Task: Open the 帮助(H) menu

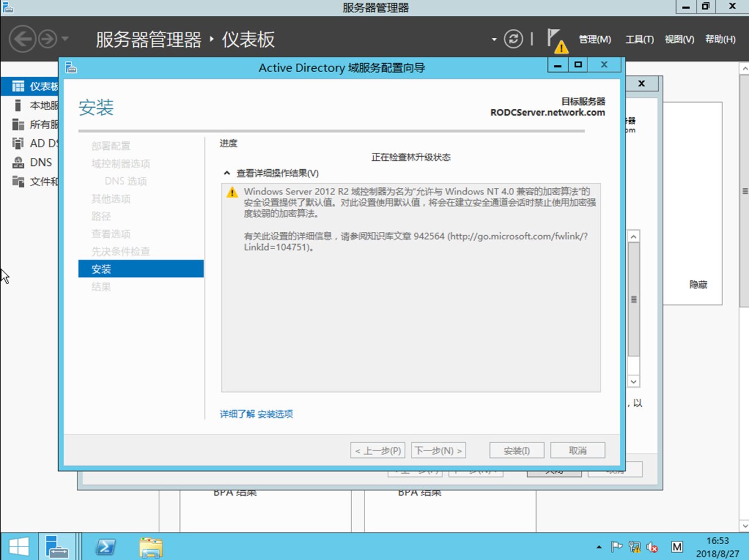Action: (x=720, y=39)
